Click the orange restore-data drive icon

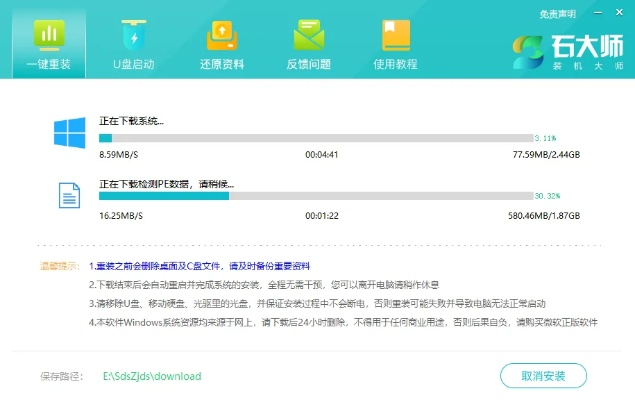coord(222,35)
